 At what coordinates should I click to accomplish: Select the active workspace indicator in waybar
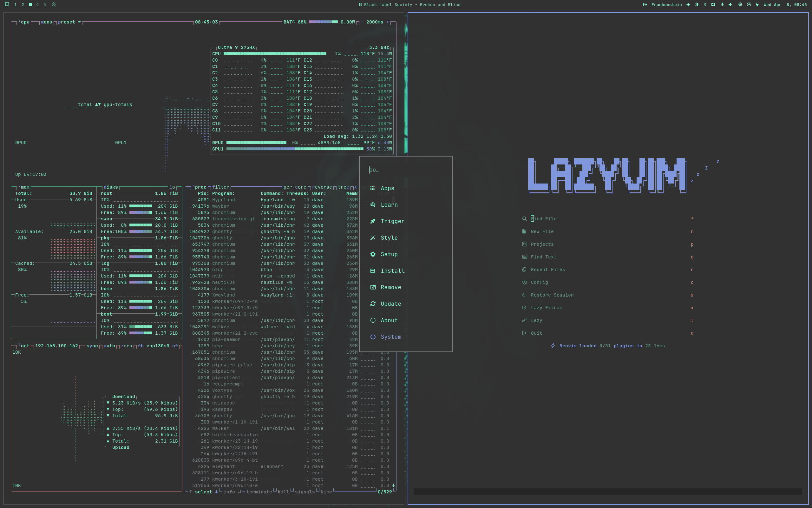(x=30, y=5)
